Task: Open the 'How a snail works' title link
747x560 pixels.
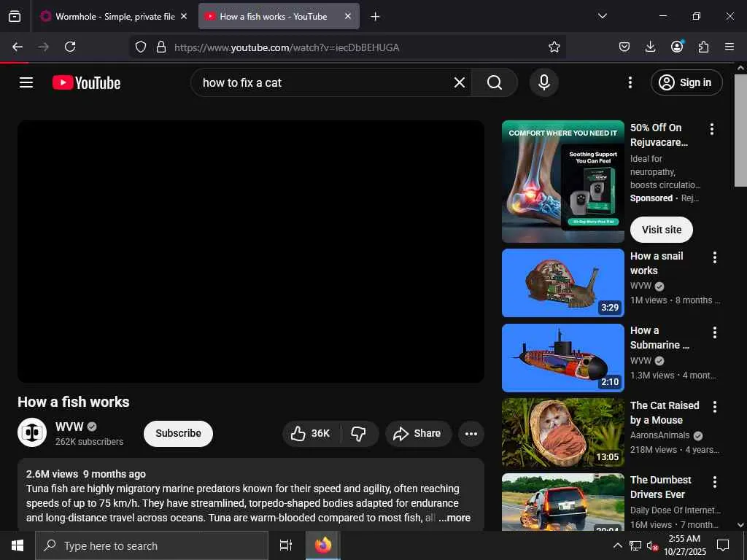Action: click(x=657, y=263)
